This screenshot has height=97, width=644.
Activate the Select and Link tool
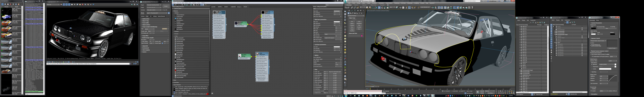click(x=352, y=8)
